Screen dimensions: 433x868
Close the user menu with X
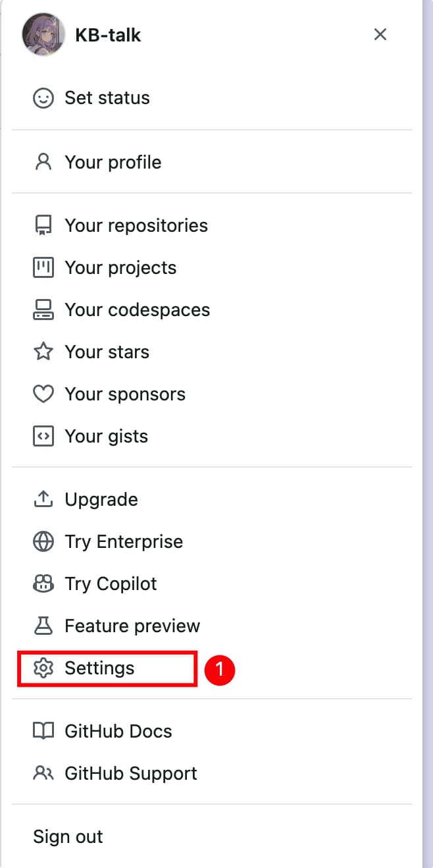tap(380, 34)
